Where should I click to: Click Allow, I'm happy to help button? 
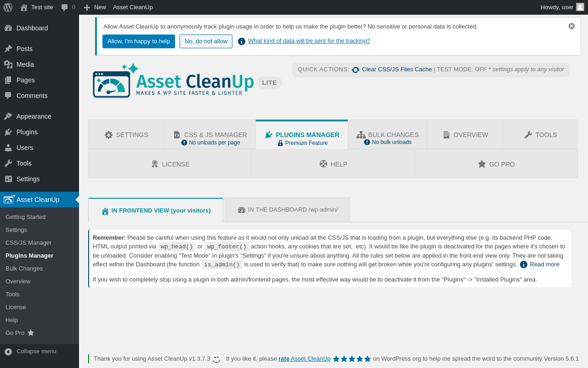pos(139,41)
